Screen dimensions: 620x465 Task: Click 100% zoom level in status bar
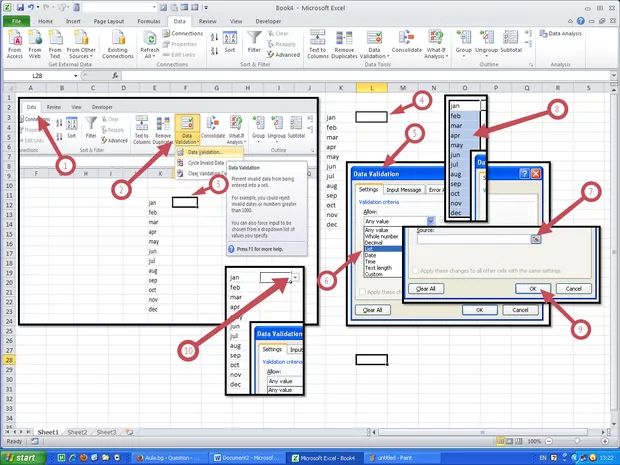coord(534,441)
